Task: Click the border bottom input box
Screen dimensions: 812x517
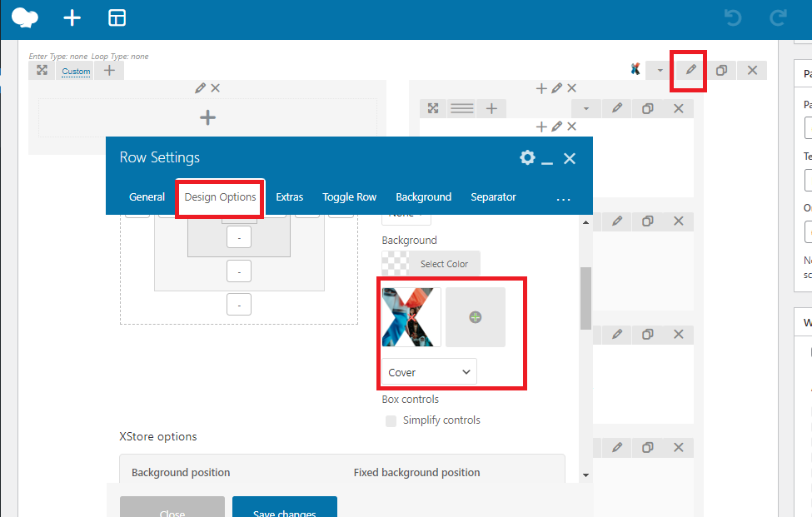Action: 239,271
